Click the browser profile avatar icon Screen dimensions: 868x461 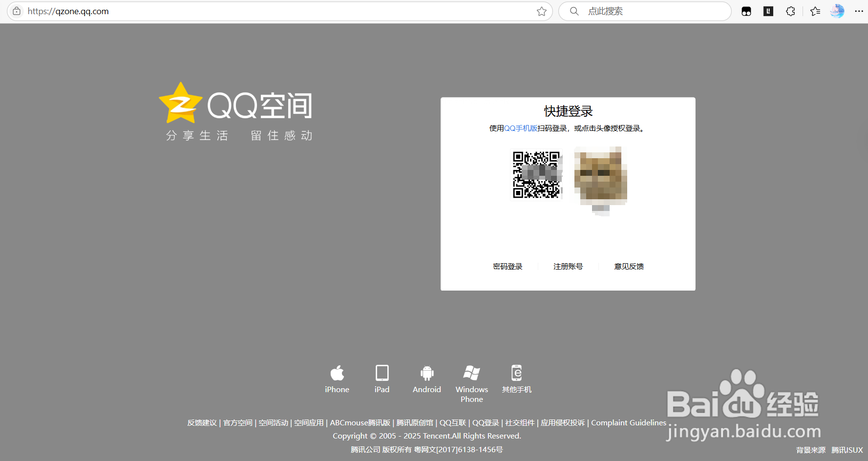tap(837, 11)
